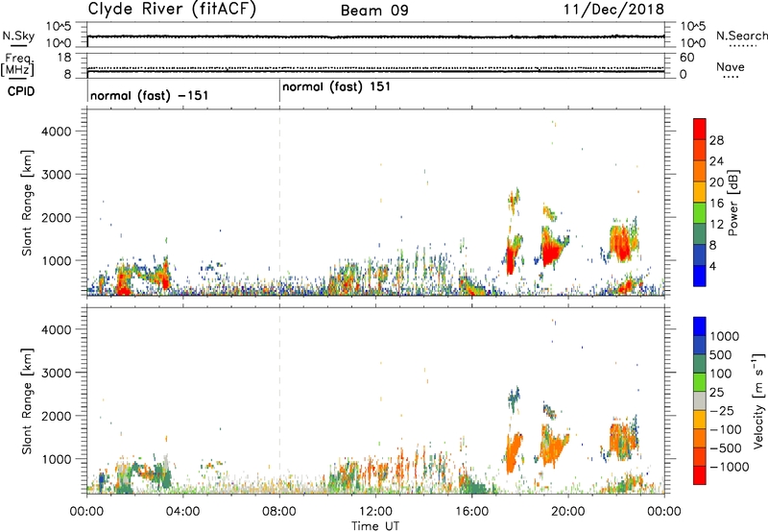Click the 'Nave' legend label
Screen dimensions: 768x532
[x=731, y=67]
